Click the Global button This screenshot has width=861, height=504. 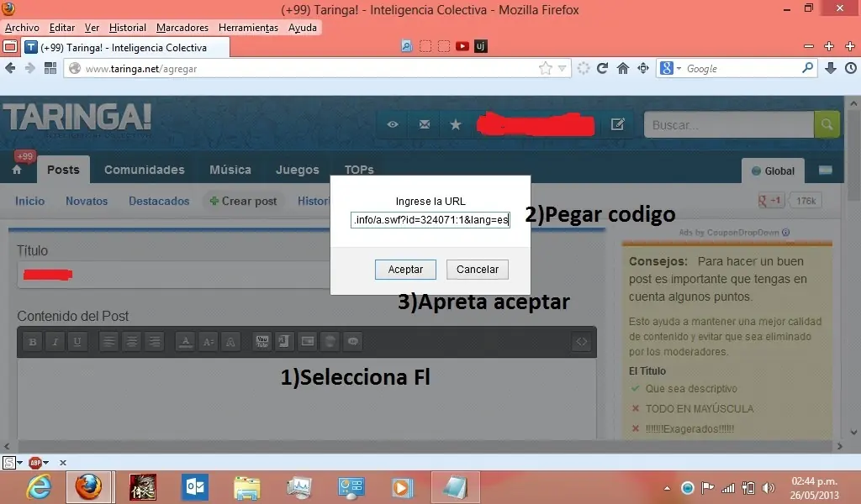[773, 171]
